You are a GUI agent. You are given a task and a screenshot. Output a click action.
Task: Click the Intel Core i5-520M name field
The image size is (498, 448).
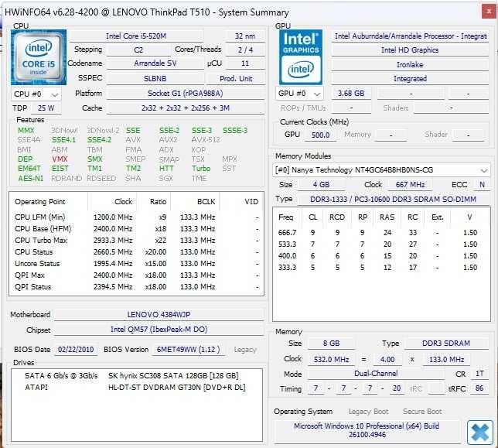click(x=136, y=36)
